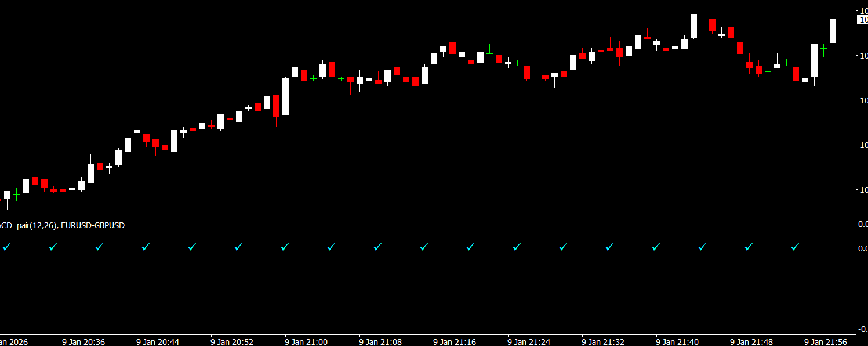Pick the 9 Jan 21:32 time axis label
The image size is (868, 346).
pyautogui.click(x=603, y=341)
